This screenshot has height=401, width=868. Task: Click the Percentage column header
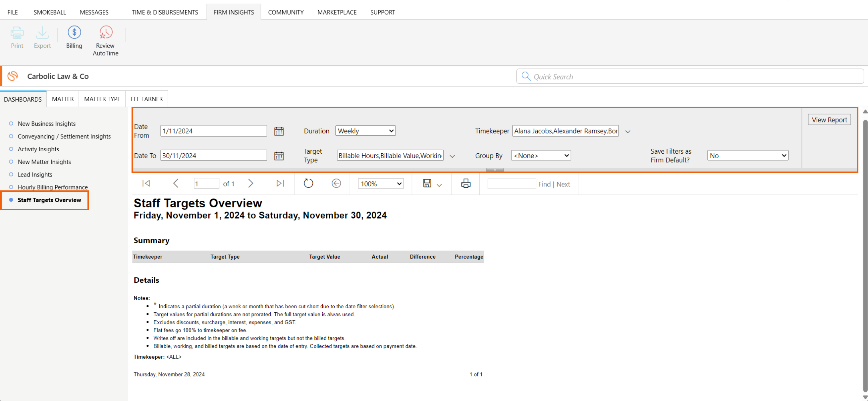[469, 257]
